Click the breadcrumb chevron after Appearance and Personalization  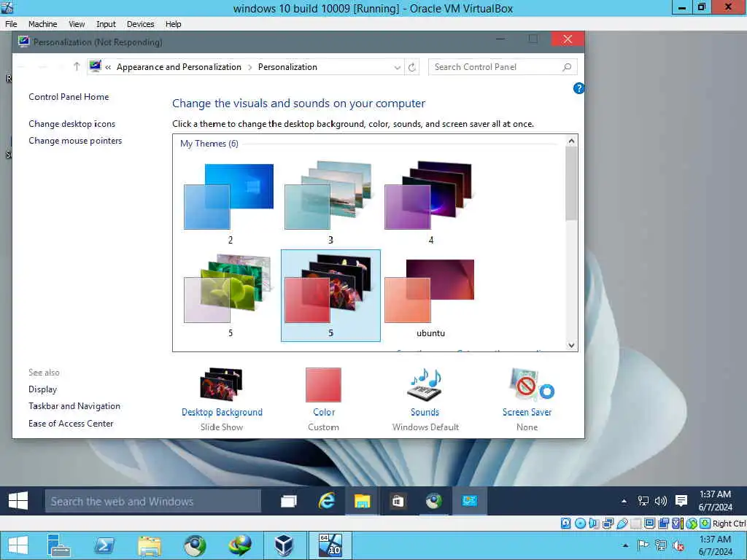click(x=250, y=68)
